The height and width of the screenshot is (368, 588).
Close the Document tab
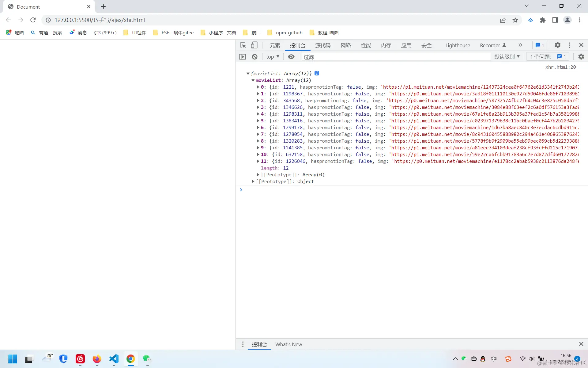89,6
